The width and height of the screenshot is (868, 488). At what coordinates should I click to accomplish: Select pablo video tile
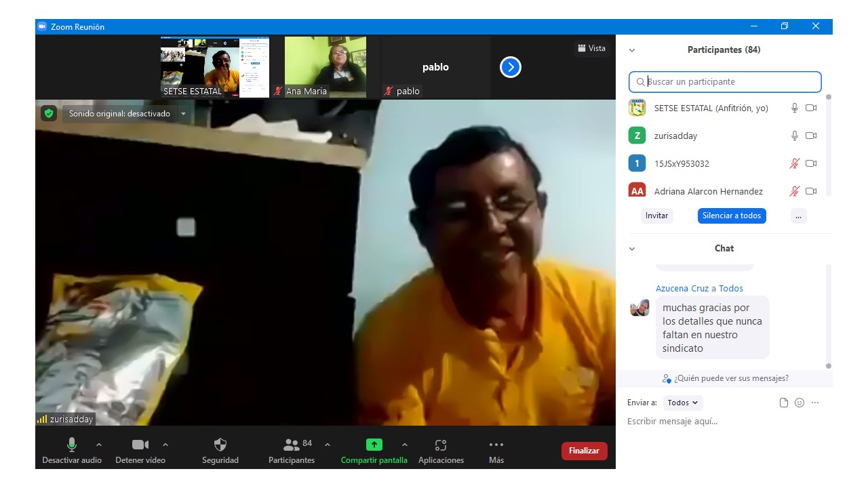(435, 67)
